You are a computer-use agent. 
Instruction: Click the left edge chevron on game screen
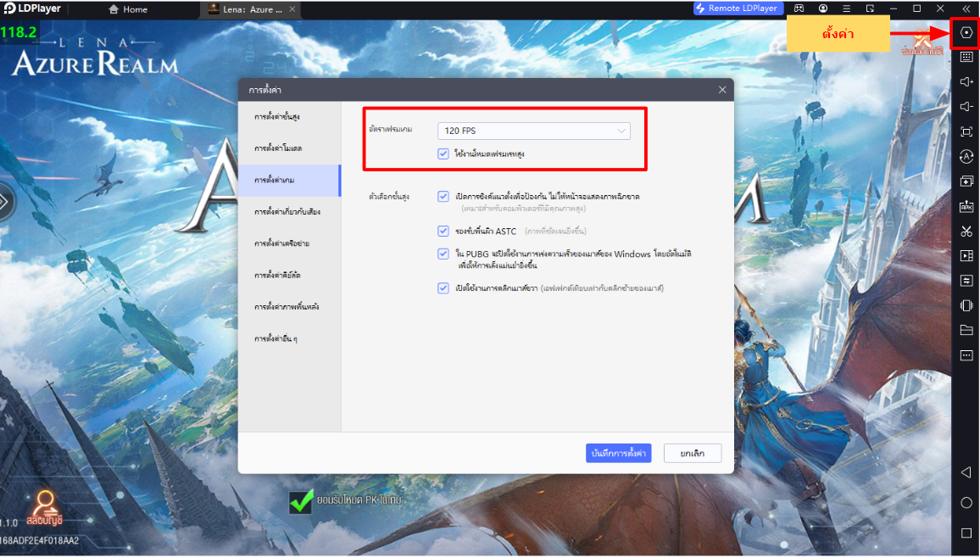click(x=4, y=201)
